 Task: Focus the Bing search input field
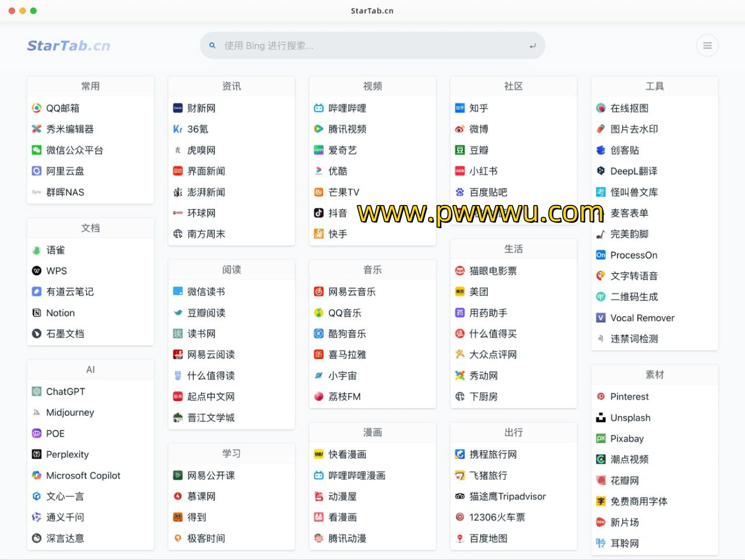(372, 45)
